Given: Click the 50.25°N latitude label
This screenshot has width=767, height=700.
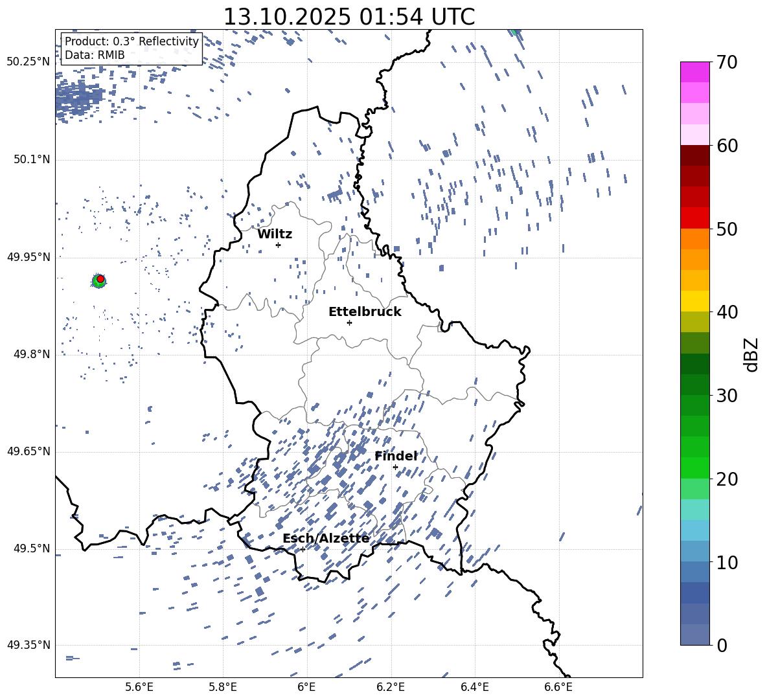Looking at the screenshot, I should pyautogui.click(x=29, y=62).
